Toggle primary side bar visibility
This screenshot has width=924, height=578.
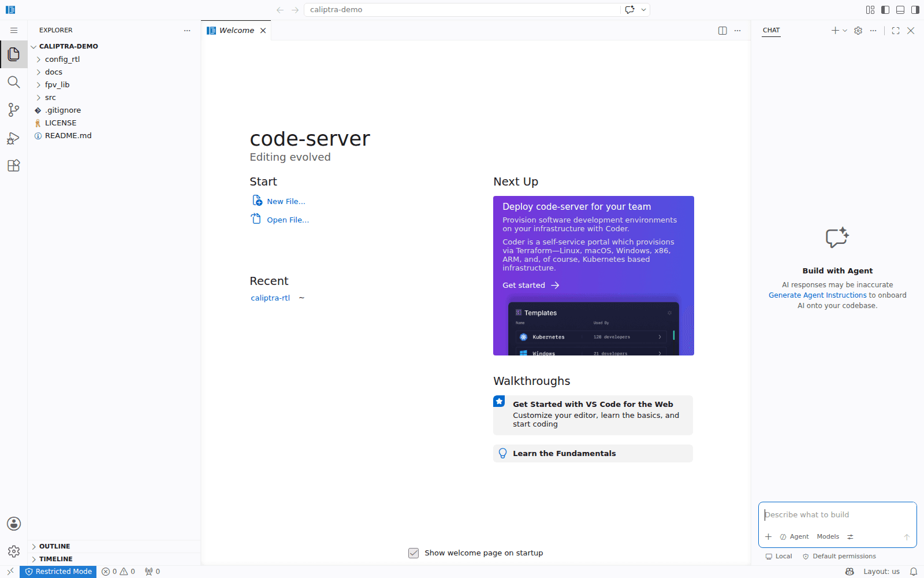click(885, 10)
